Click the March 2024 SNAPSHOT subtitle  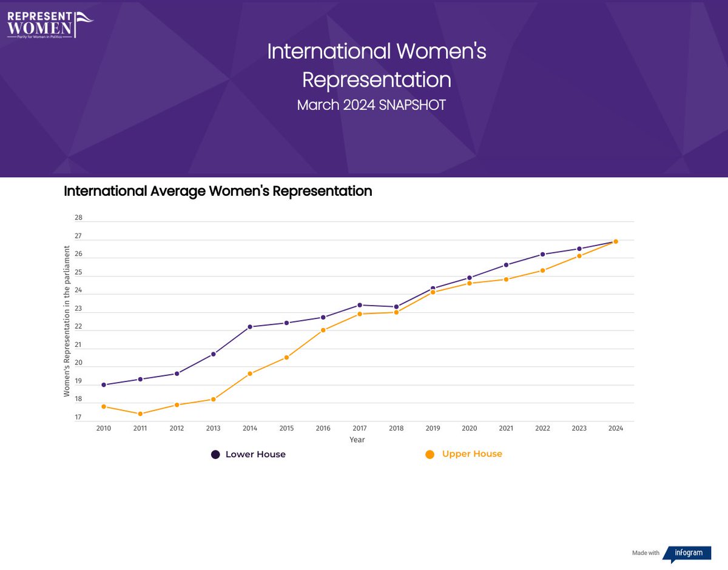coord(371,105)
